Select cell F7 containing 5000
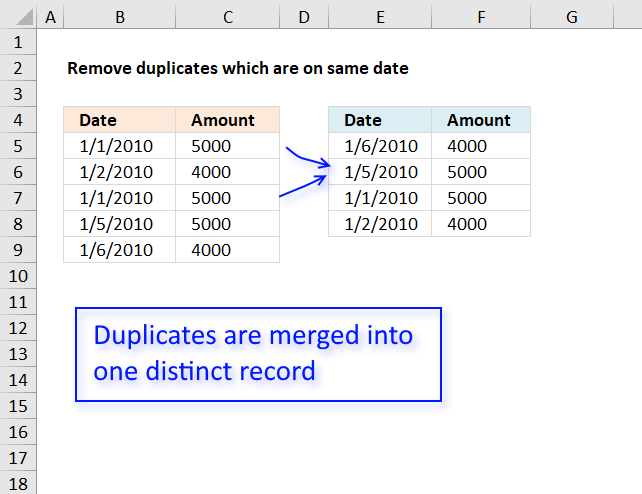The height and width of the screenshot is (494, 642). click(x=481, y=198)
